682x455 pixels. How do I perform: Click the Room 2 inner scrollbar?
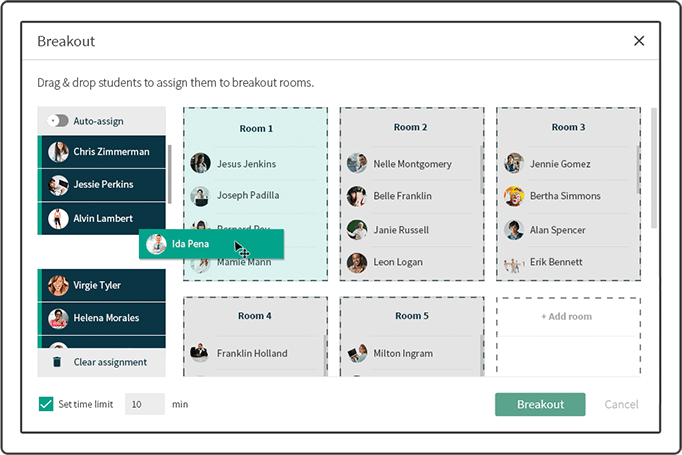tap(481, 170)
